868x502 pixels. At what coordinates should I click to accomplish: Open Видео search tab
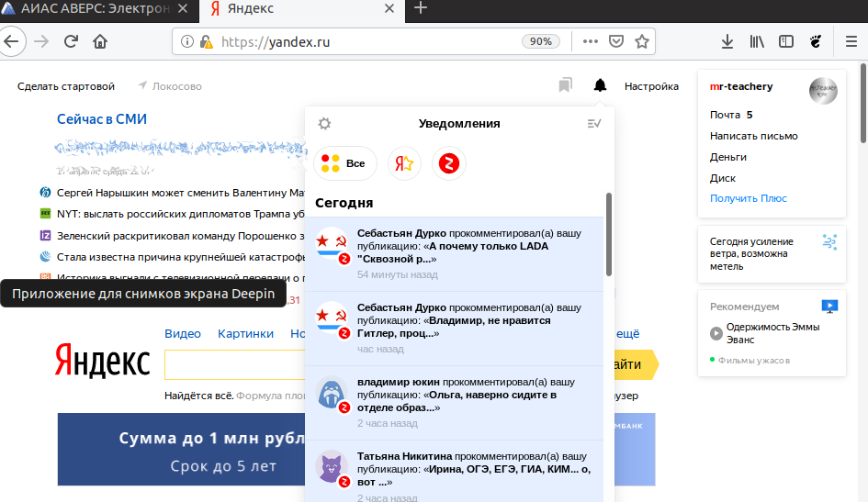pyautogui.click(x=182, y=333)
